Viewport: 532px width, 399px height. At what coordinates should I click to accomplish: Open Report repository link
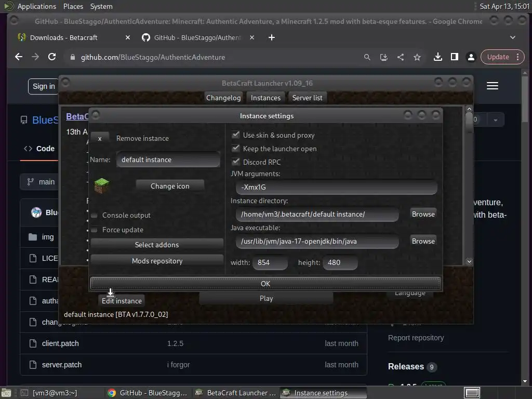(x=416, y=338)
